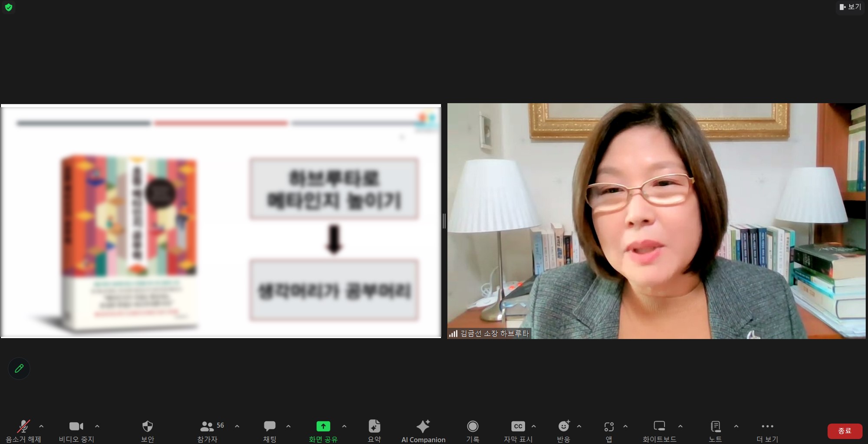
Task: Open the Participants (참가자) panel
Action: (207, 431)
